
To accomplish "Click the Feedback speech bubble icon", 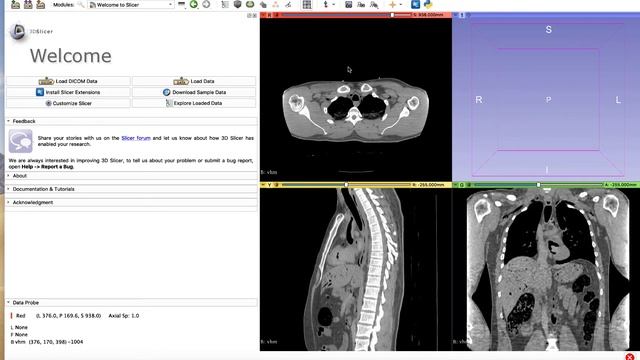I will 20,141.
